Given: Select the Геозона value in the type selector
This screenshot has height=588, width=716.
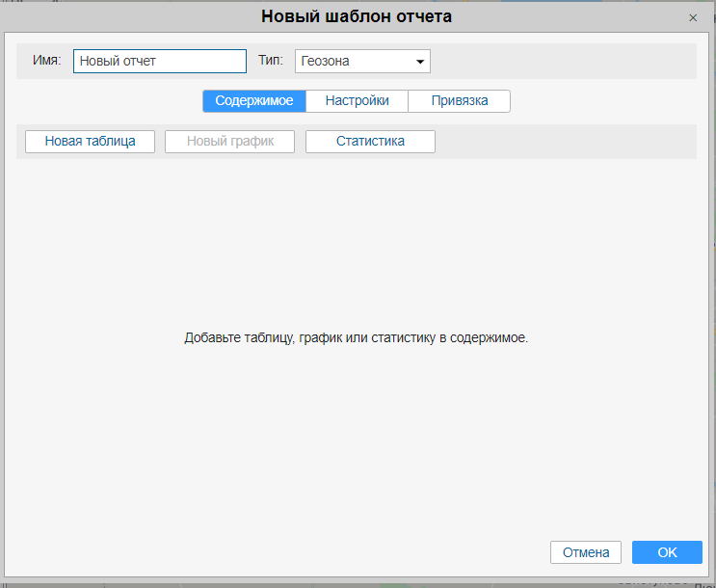Looking at the screenshot, I should click(x=326, y=61).
